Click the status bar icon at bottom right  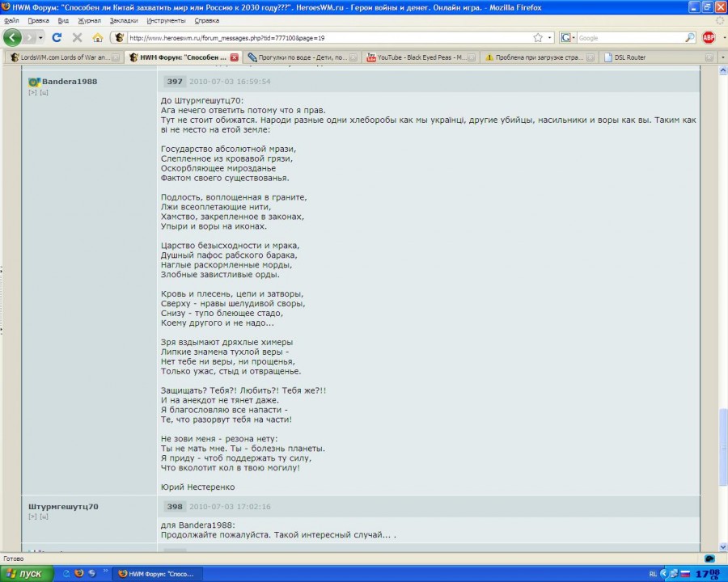(709, 559)
